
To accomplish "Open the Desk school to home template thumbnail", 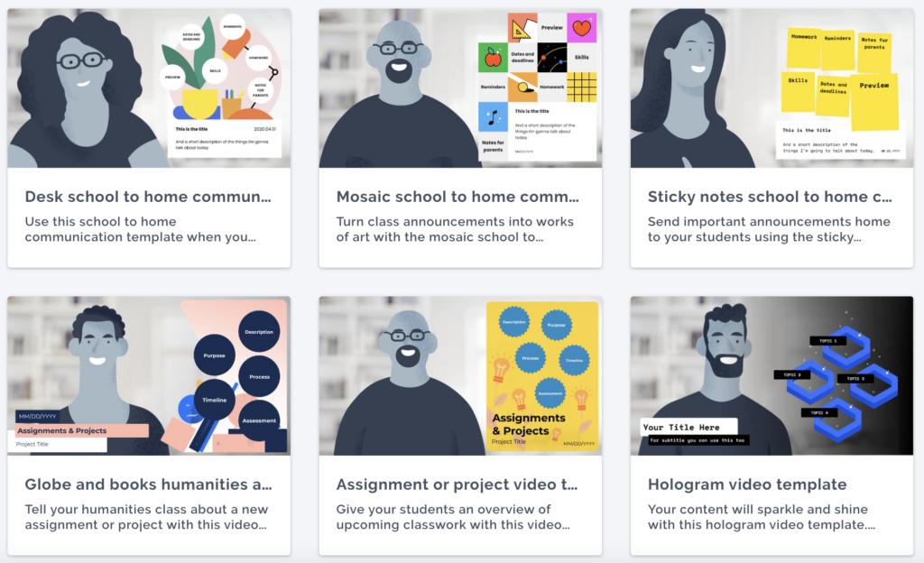I will click(x=149, y=88).
